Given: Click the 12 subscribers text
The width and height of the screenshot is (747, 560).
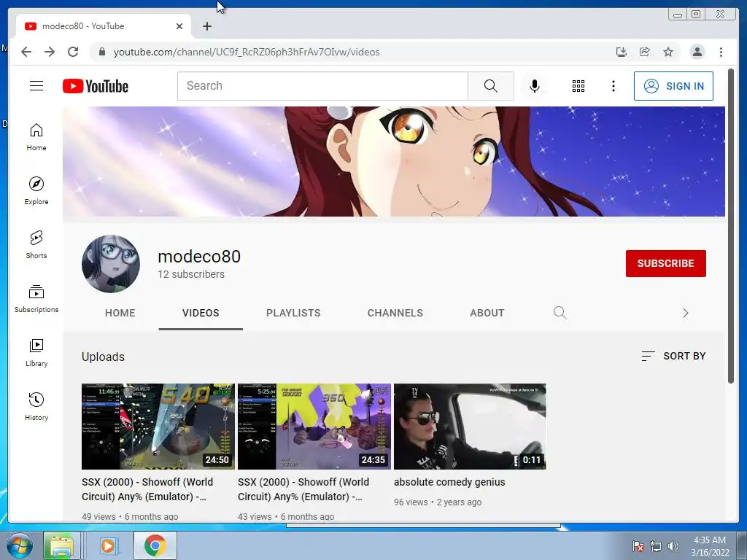Looking at the screenshot, I should click(x=191, y=274).
